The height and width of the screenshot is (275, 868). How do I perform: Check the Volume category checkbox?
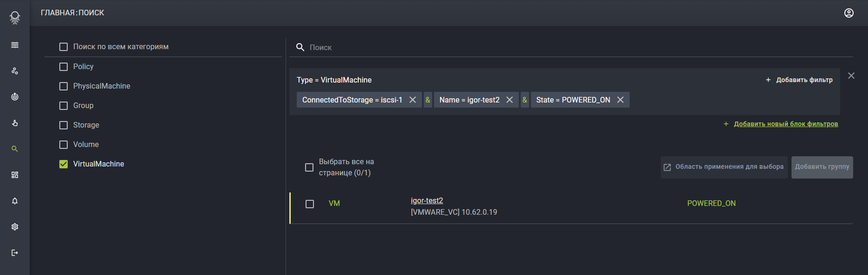[64, 145]
